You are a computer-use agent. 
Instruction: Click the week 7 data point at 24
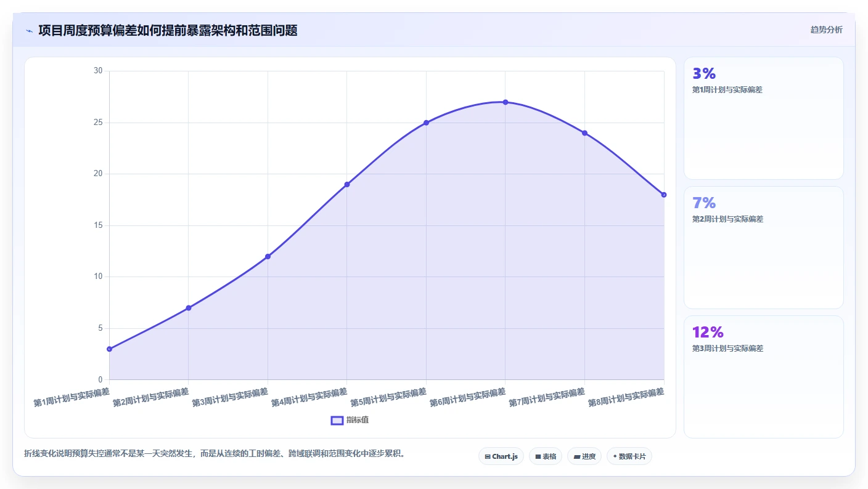click(584, 133)
